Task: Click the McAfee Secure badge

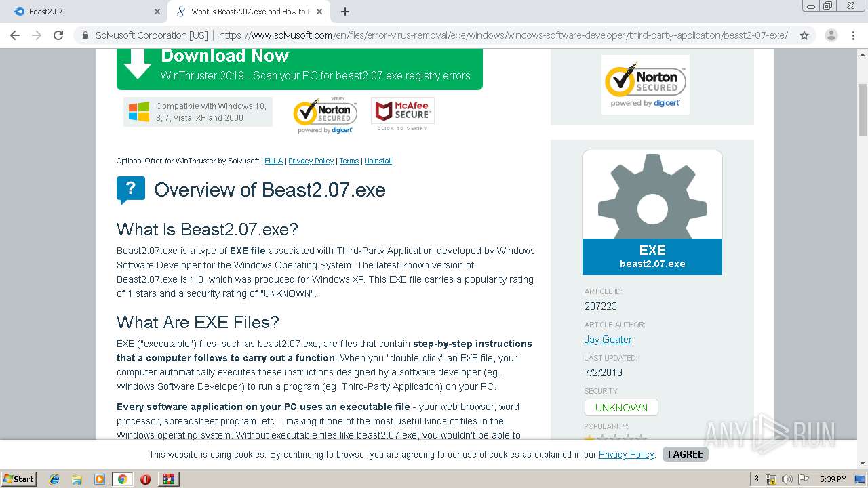Action: pyautogui.click(x=403, y=114)
